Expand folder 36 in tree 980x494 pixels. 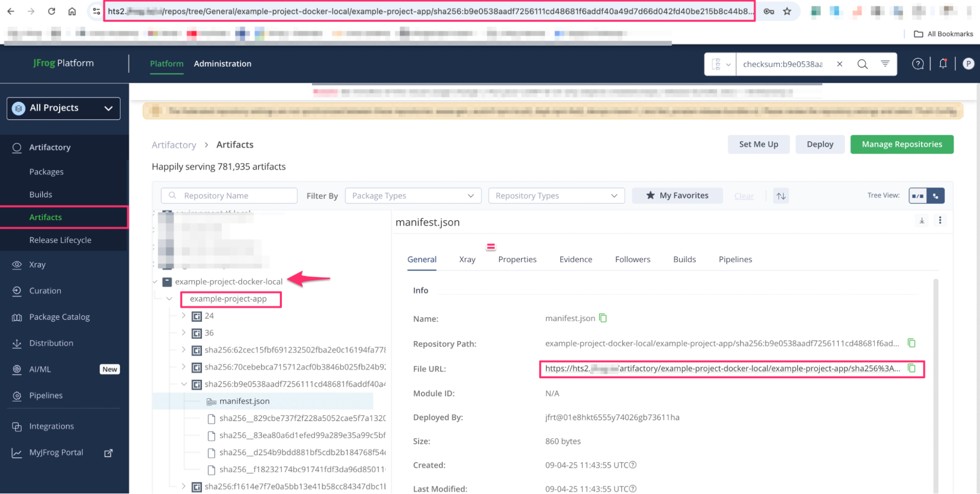(x=183, y=333)
